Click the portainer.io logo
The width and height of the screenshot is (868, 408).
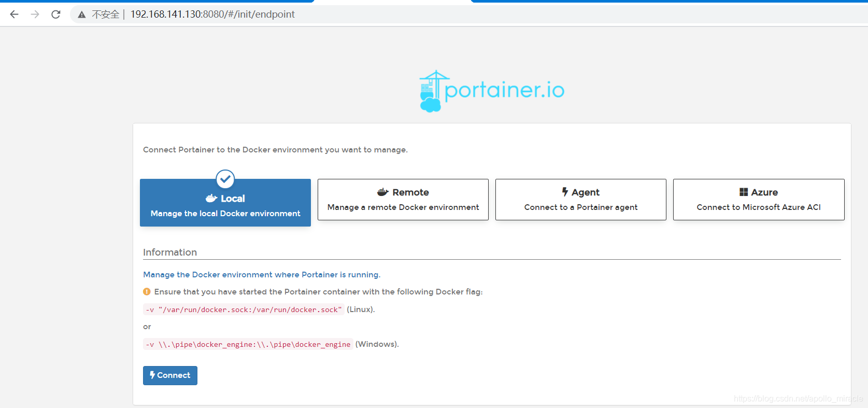[x=491, y=91]
